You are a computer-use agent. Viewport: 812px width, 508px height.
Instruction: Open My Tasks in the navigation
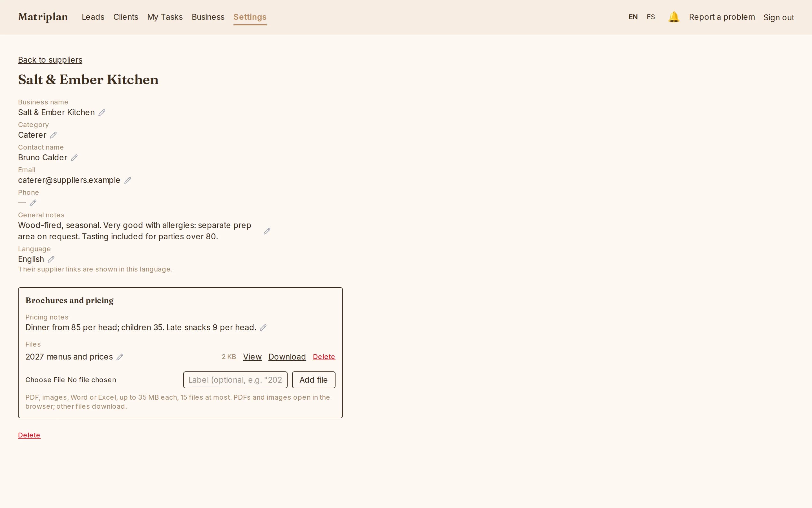click(x=165, y=17)
